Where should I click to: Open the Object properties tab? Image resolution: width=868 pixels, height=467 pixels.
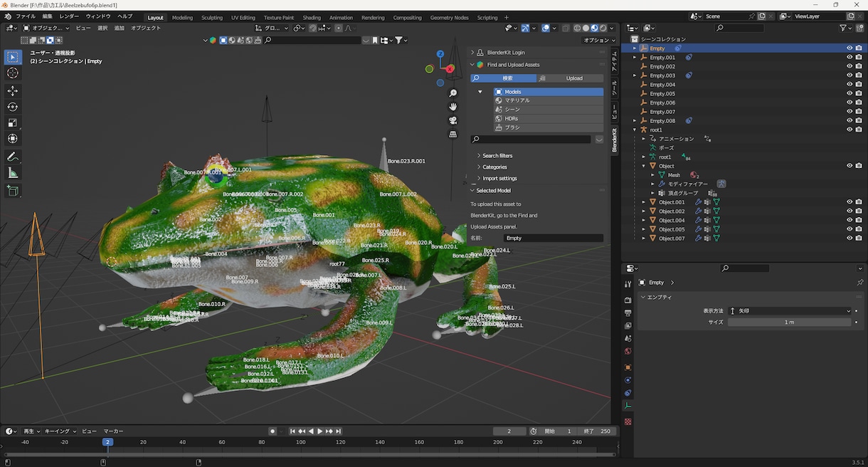click(x=628, y=367)
